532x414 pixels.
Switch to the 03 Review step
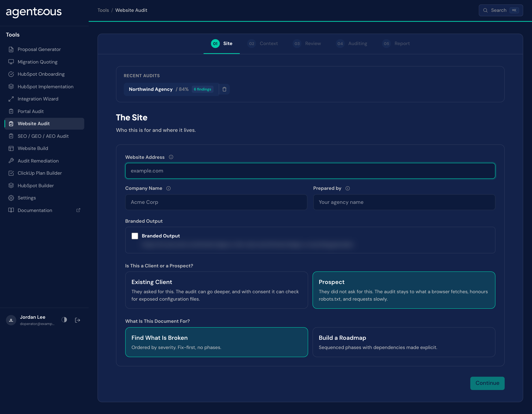click(307, 44)
